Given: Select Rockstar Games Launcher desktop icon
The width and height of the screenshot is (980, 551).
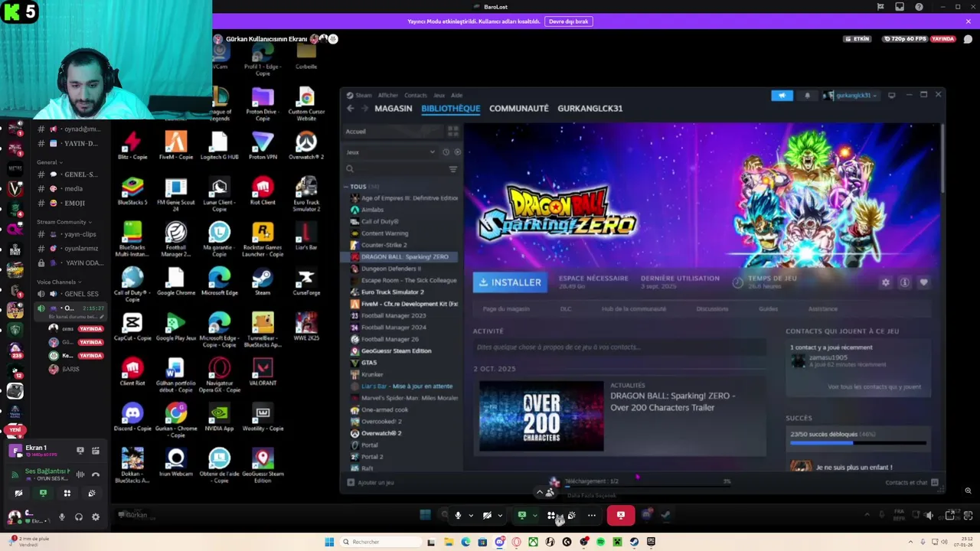Looking at the screenshot, I should click(263, 240).
